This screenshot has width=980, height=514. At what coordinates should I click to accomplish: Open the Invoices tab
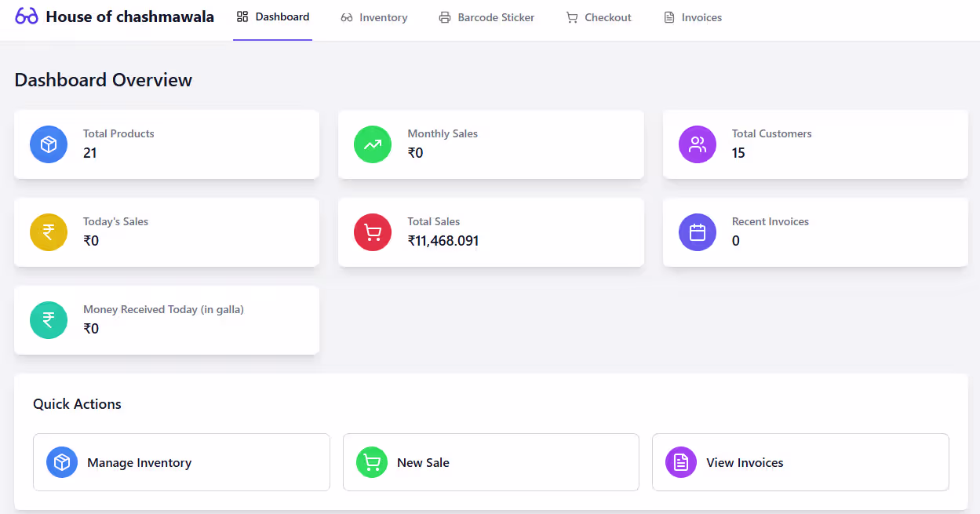point(693,17)
